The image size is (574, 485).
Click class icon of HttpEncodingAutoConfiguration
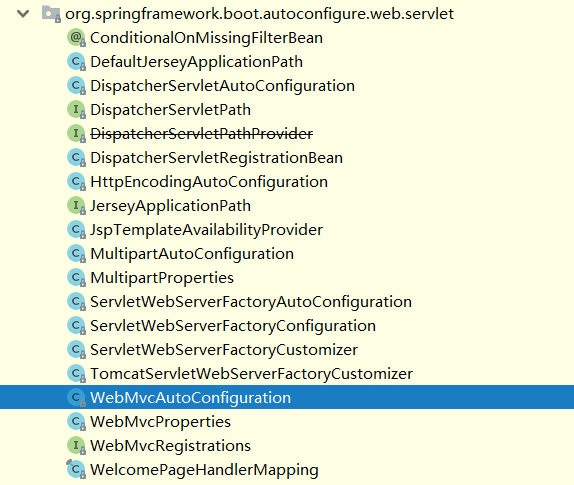(77, 182)
